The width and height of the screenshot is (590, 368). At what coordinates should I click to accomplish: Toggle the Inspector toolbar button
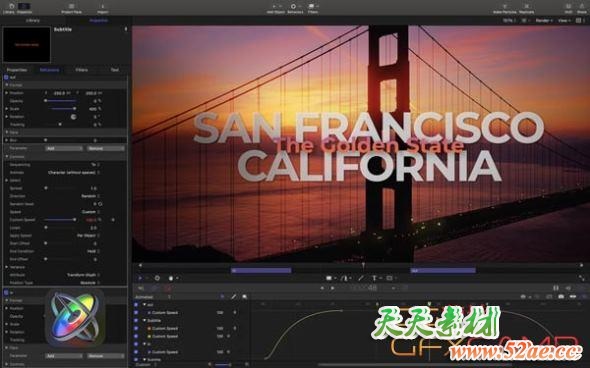(24, 8)
